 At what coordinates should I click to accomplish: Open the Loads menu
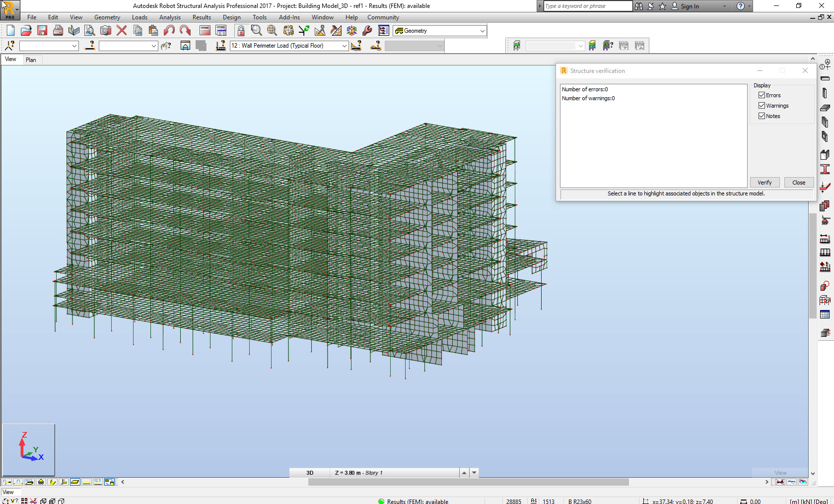[x=139, y=17]
